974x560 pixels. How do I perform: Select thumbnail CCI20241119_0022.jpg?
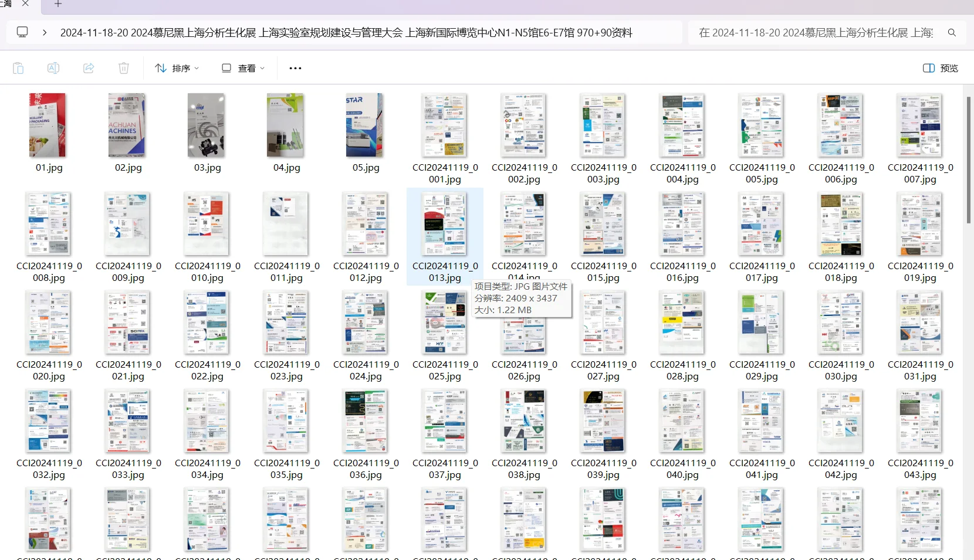[207, 322]
